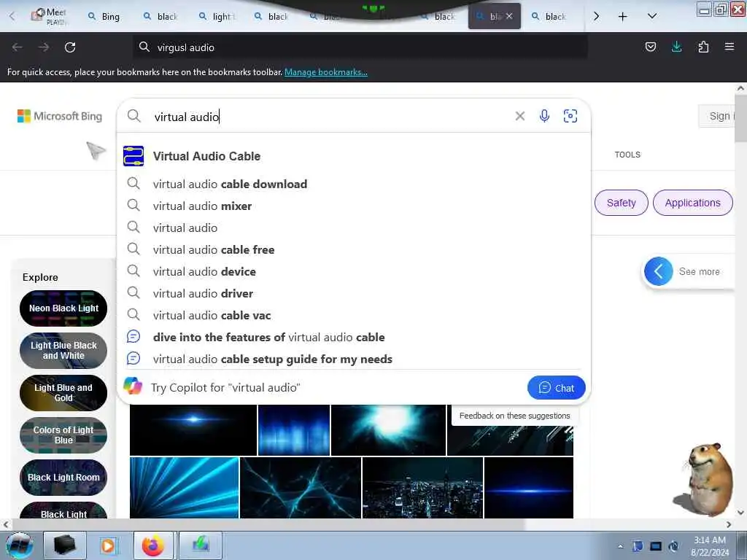Click into the Bing search text field
This screenshot has width=747, height=560.
329,117
